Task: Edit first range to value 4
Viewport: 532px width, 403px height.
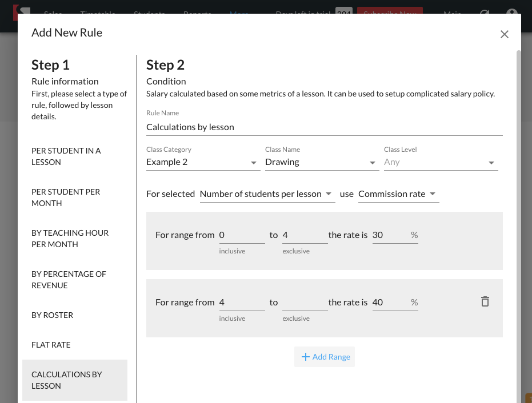Action: (305, 235)
